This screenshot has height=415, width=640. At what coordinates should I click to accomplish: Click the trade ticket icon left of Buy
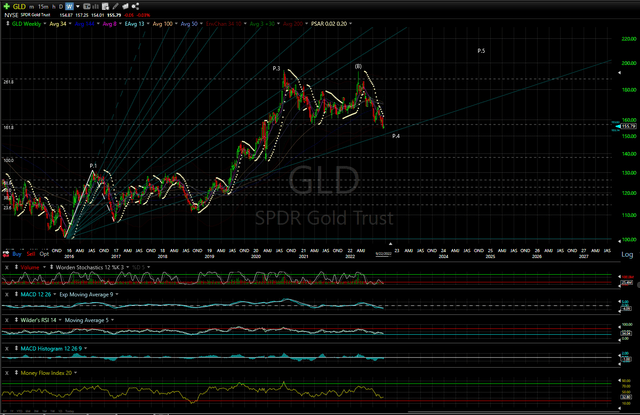click(6, 254)
